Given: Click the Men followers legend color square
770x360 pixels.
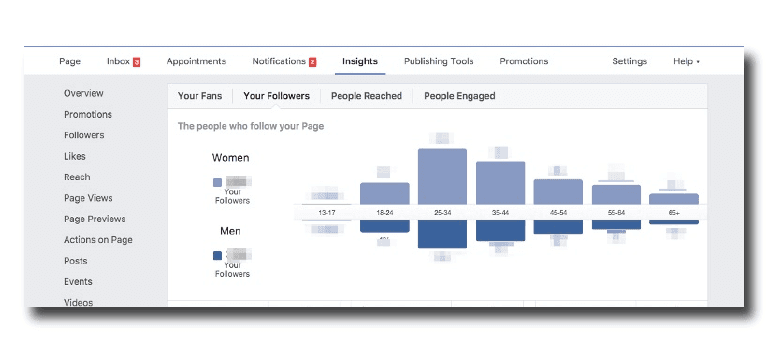Looking at the screenshot, I should pos(218,255).
